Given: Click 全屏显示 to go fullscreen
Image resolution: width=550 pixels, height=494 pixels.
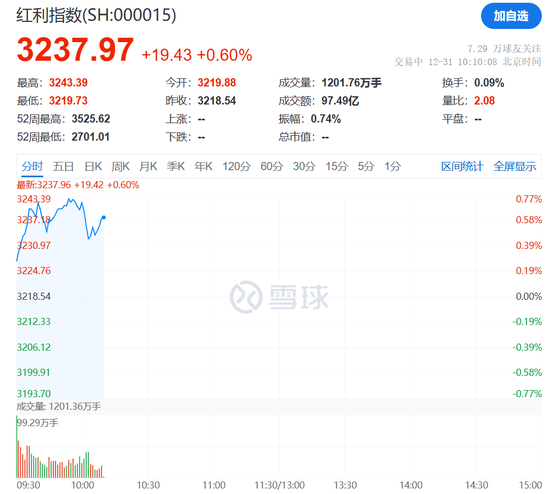Looking at the screenshot, I should pyautogui.click(x=515, y=166).
